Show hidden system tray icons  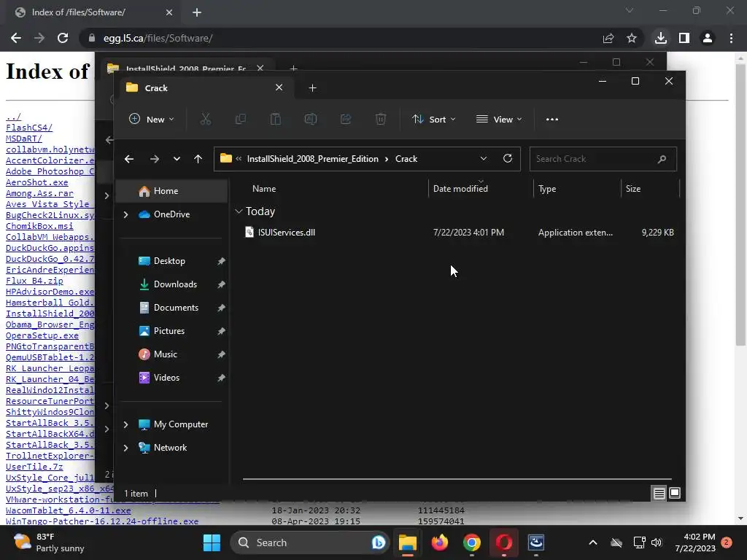[592, 542]
